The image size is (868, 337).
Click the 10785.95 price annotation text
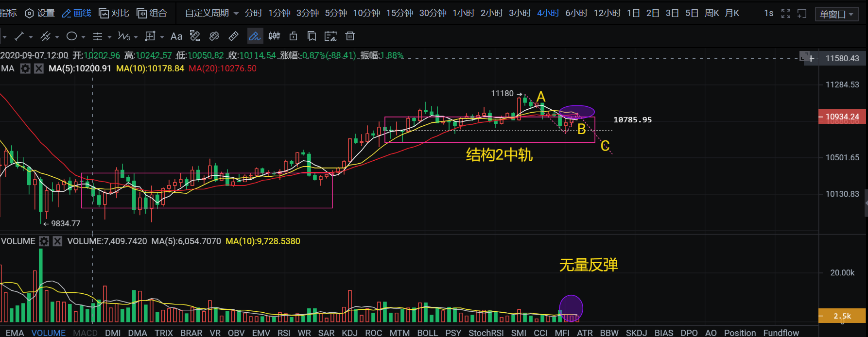click(632, 119)
